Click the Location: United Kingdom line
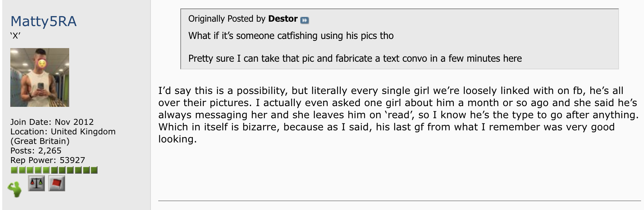Image resolution: width=644 pixels, height=210 pixels. [63, 136]
